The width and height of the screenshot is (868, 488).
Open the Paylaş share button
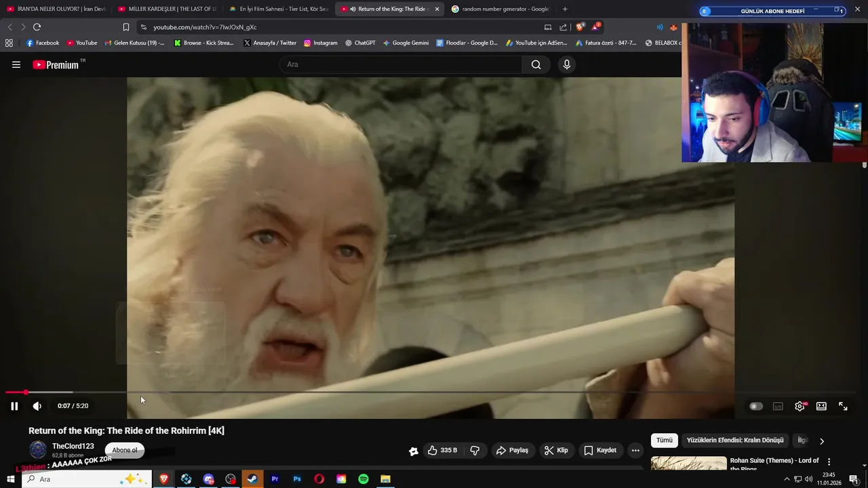pyautogui.click(x=512, y=450)
